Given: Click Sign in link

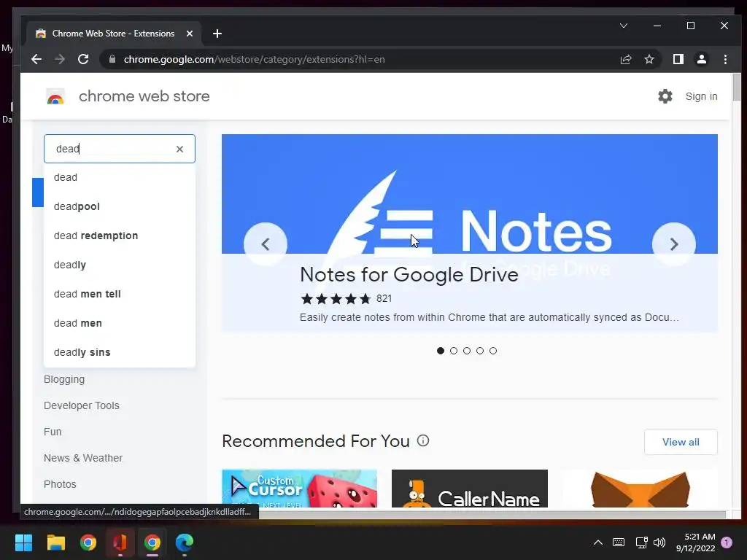Looking at the screenshot, I should [701, 97].
